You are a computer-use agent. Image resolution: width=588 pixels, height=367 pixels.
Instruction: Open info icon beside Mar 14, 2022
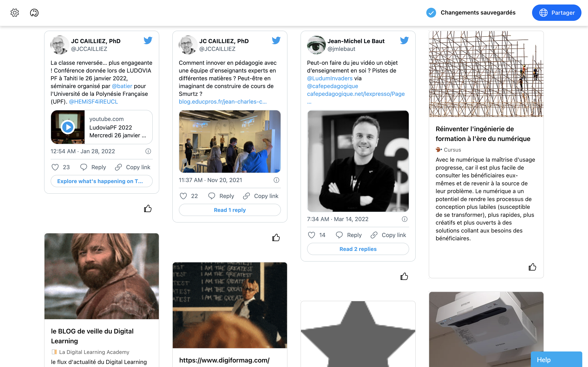(x=404, y=219)
